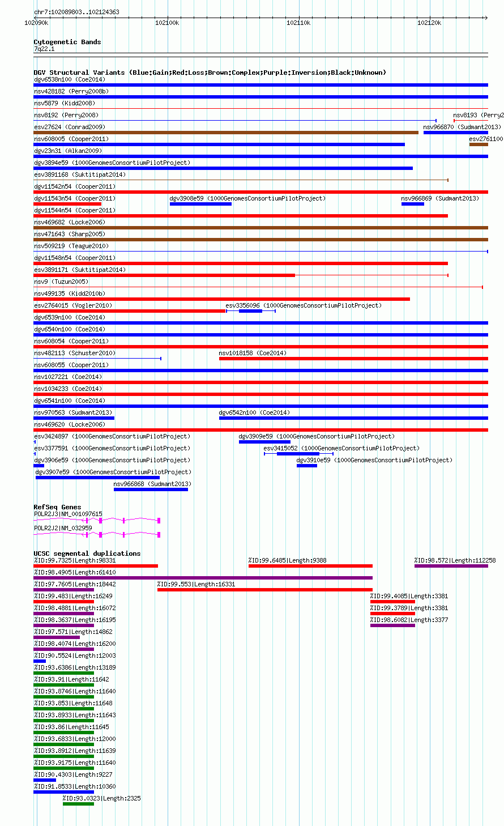Click variant nsv1027221 (Coe2014)
Image resolution: width=504 pixels, height=826 pixels.
[x=261, y=382]
